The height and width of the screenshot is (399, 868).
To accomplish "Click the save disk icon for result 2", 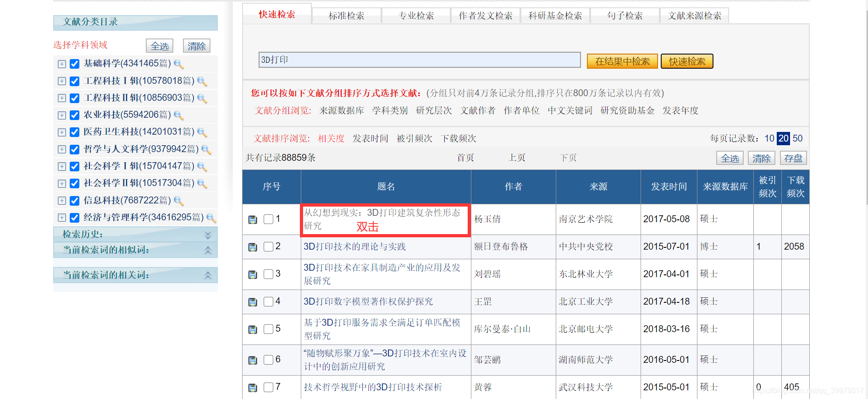I will click(253, 247).
